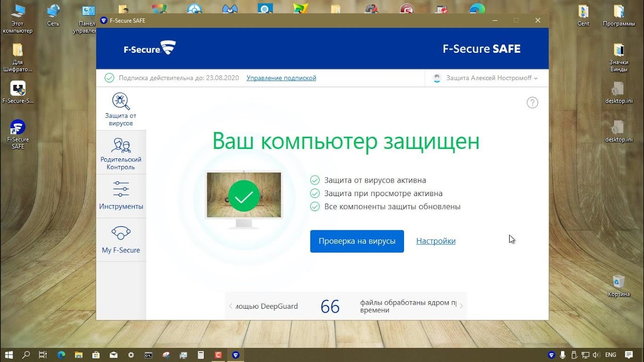This screenshot has height=362, width=644.
Task: Show next statistic with right chevron
Action: pos(461,306)
